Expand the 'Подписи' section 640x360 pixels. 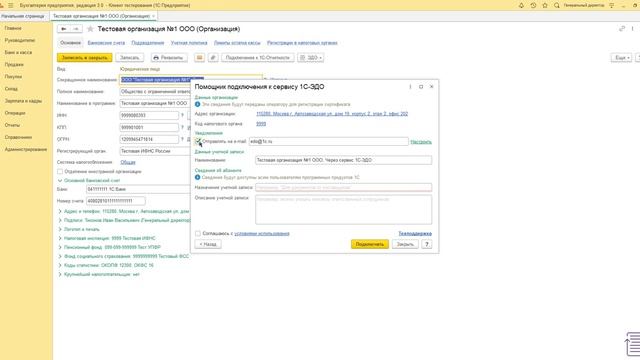60,220
